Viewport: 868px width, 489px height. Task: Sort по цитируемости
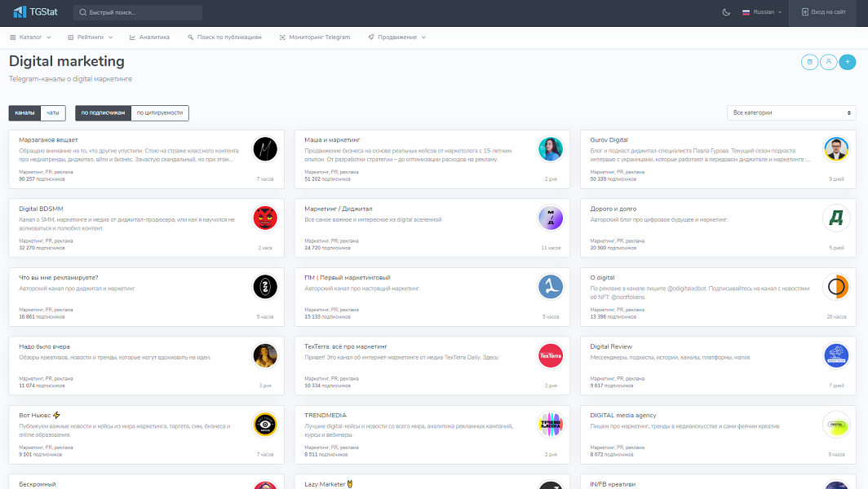point(159,112)
